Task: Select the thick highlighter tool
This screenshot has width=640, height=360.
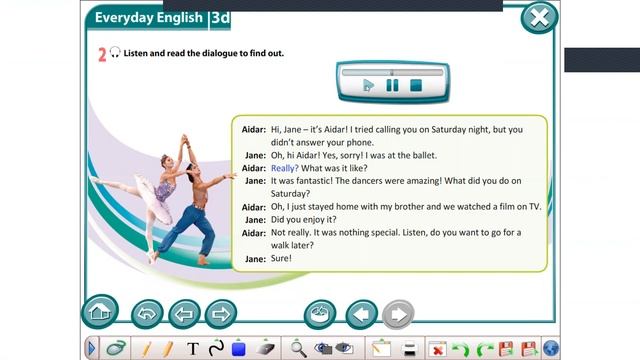Action: click(x=167, y=349)
